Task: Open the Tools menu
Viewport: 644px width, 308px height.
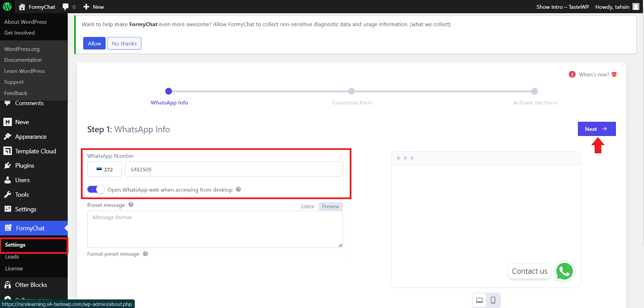Action: tap(22, 195)
